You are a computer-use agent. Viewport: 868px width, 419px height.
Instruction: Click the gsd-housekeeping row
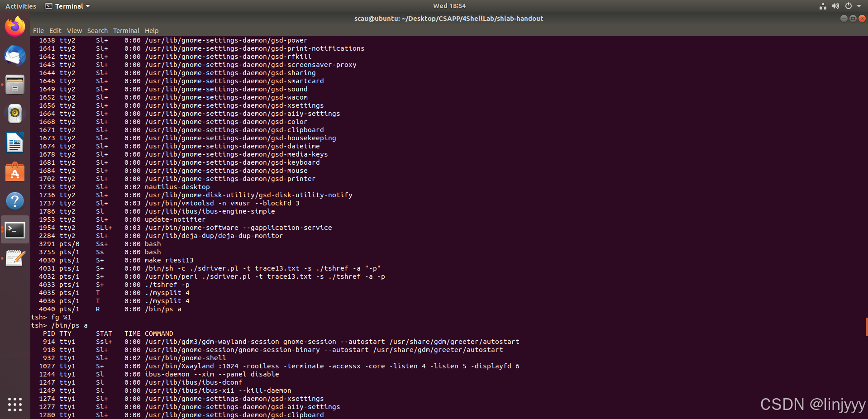pyautogui.click(x=187, y=138)
